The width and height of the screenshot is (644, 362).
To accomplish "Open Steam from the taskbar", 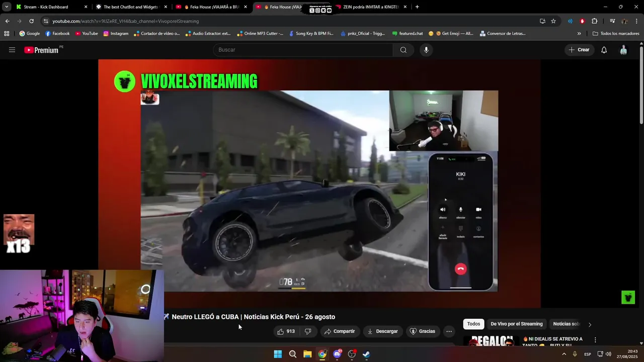I will pyautogui.click(x=366, y=354).
